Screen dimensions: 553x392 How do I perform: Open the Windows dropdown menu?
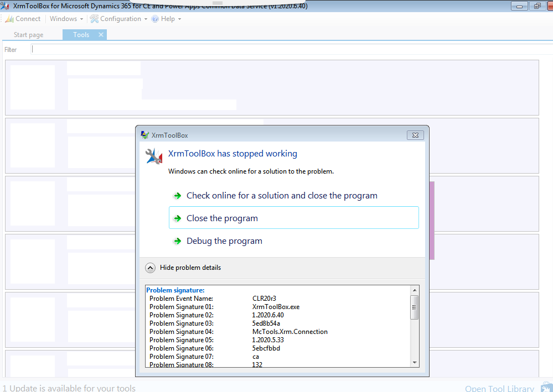click(66, 19)
